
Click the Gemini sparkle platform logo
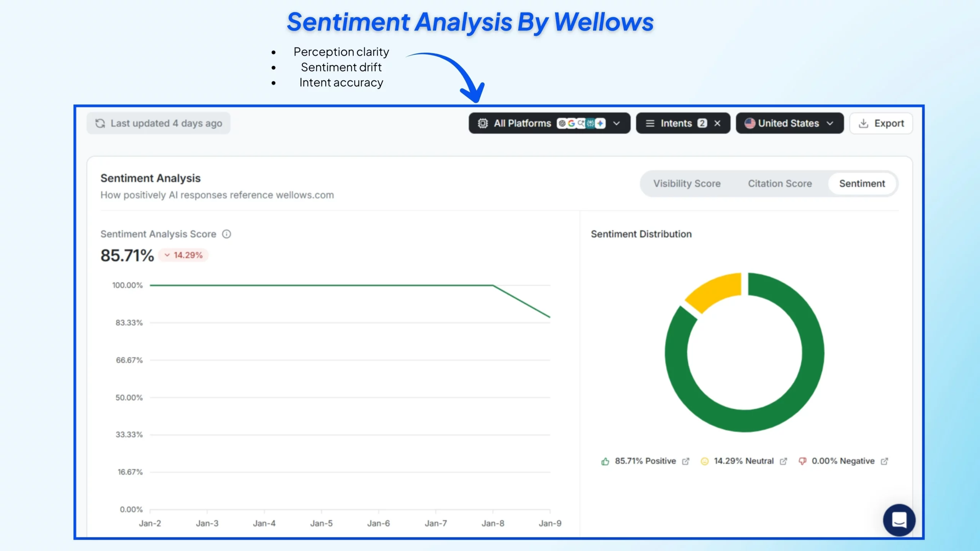[x=600, y=123]
